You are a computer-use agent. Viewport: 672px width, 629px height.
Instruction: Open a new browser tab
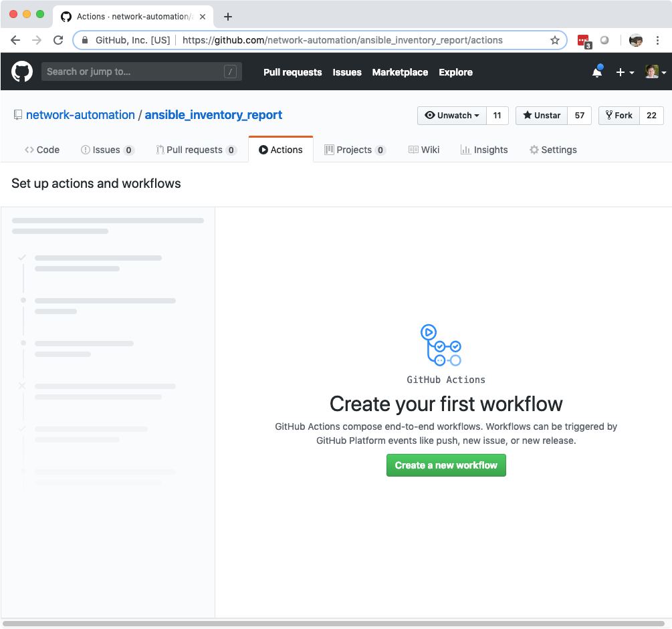[228, 17]
